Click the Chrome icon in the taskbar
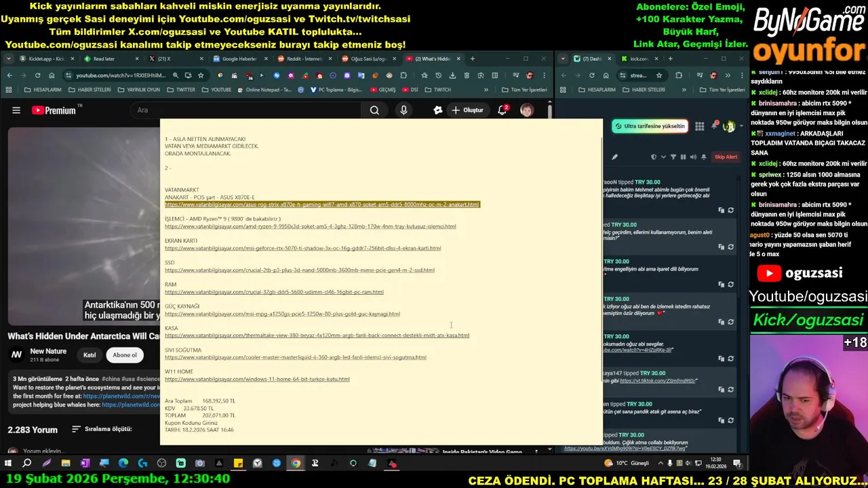Image resolution: width=868 pixels, height=488 pixels. pos(296,464)
